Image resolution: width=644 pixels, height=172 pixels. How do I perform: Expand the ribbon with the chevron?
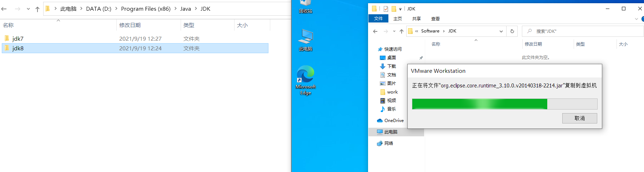point(637,19)
